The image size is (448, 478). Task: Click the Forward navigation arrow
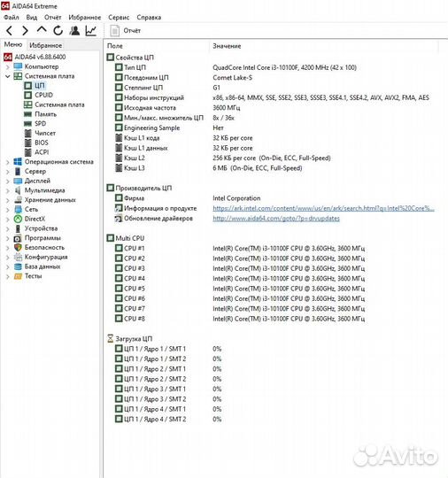pyautogui.click(x=25, y=30)
